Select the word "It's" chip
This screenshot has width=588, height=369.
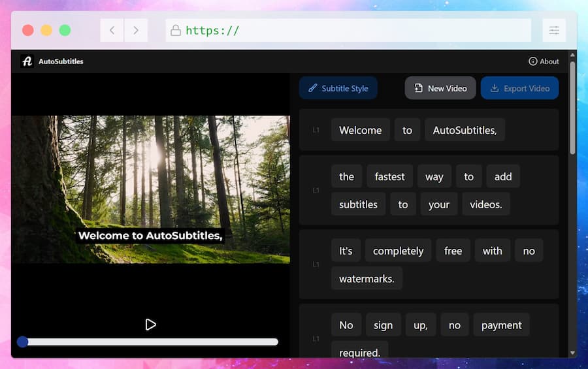pyautogui.click(x=346, y=251)
